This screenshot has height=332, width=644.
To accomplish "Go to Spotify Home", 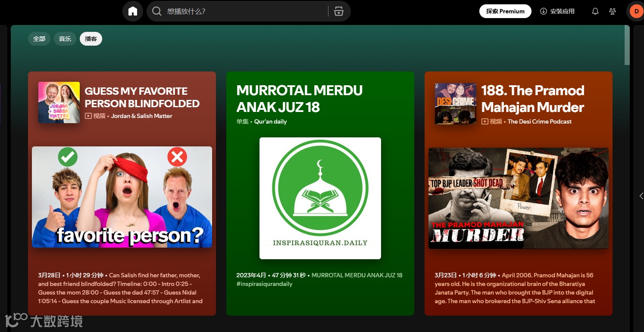I will pos(133,11).
